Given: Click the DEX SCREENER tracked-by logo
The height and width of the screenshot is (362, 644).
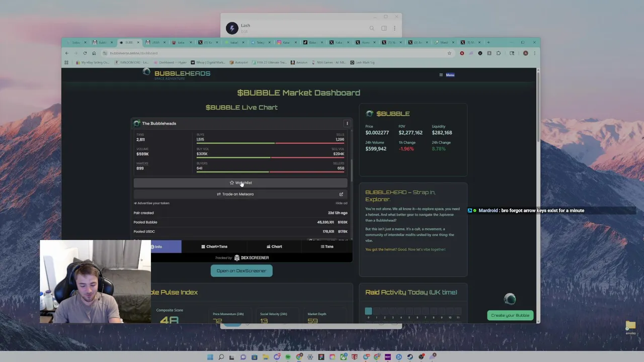Looking at the screenshot, I should click(x=251, y=258).
